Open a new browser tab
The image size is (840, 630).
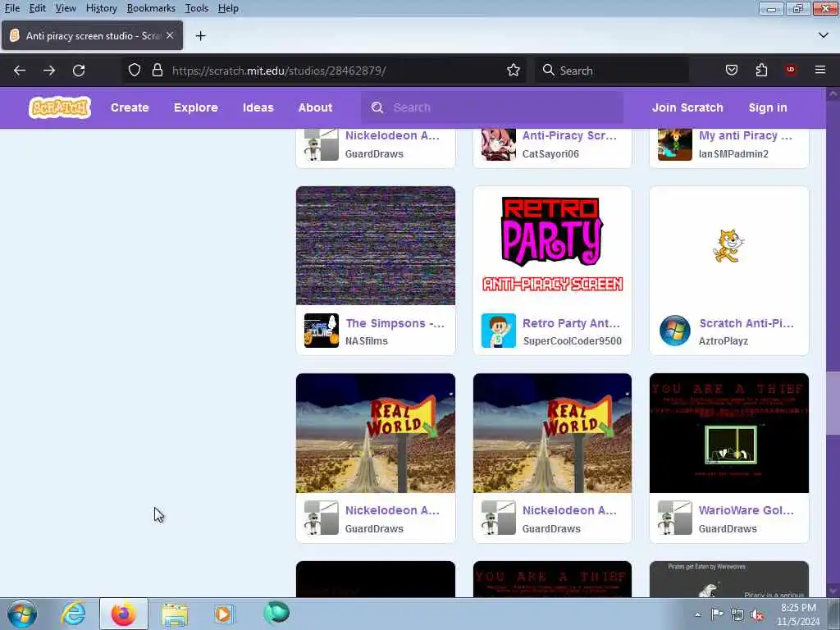point(200,36)
